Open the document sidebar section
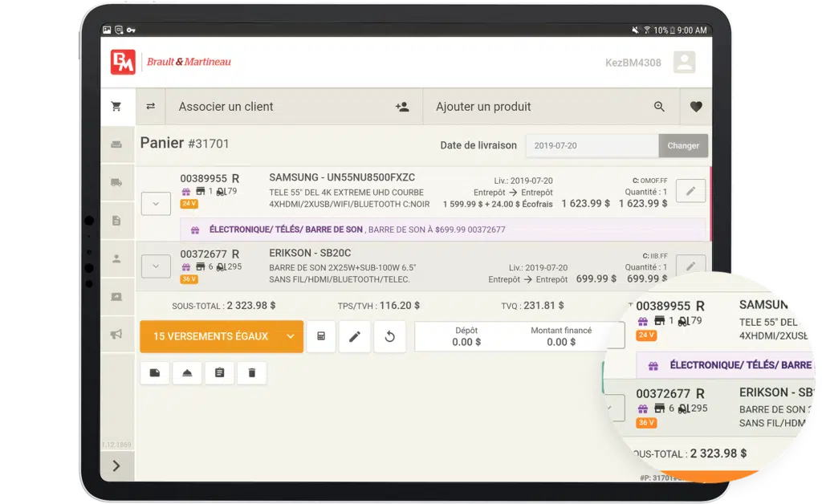Viewport: 822px width, 504px height. point(116,221)
